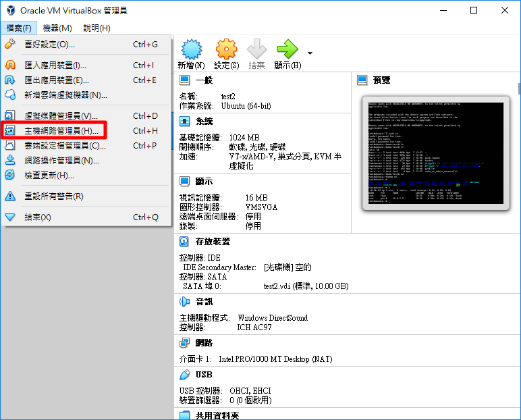Click the 存放裝置 section disk icon
The height and width of the screenshot is (420, 521).
184,241
